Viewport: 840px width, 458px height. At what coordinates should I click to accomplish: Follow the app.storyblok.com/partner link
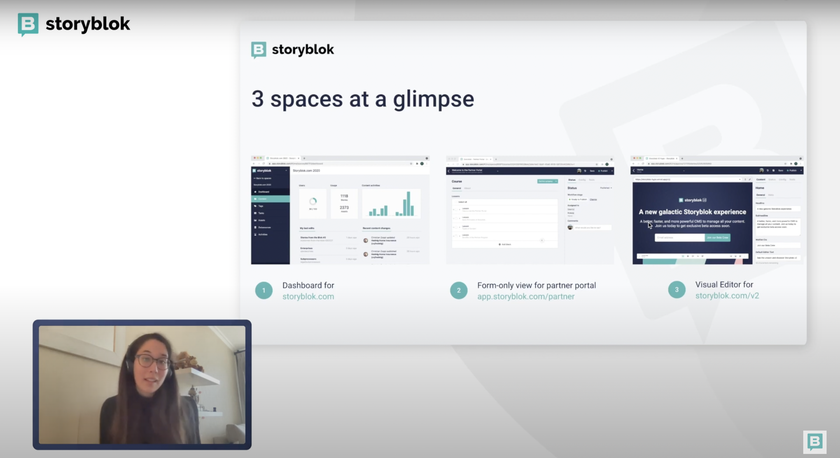click(526, 296)
